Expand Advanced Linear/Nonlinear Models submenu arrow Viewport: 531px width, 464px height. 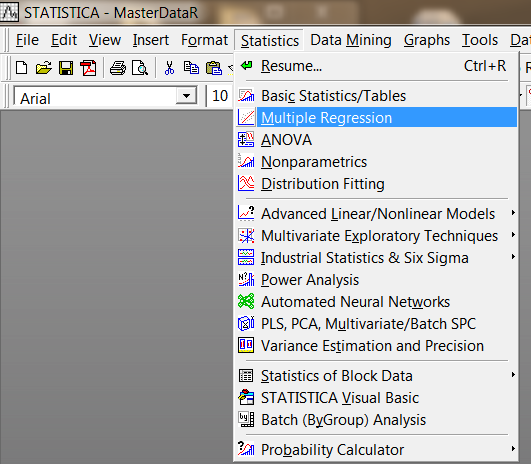pos(513,213)
